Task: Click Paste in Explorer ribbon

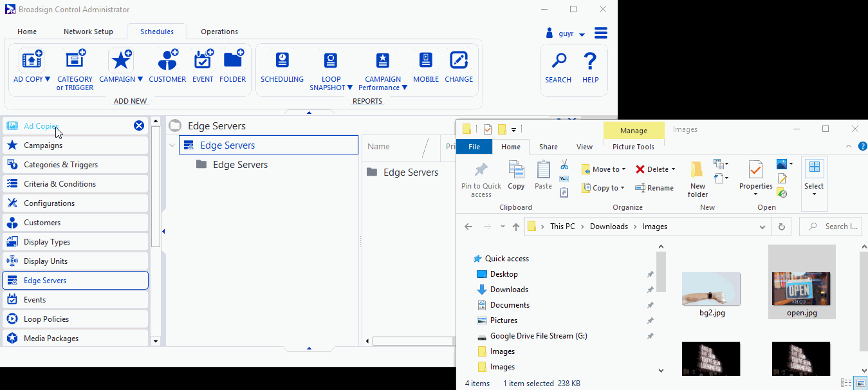Action: click(544, 175)
